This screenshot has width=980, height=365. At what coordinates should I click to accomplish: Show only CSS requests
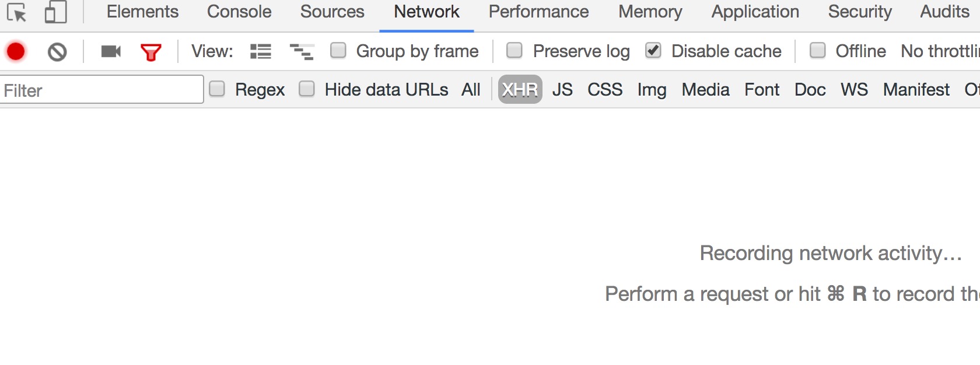click(605, 89)
